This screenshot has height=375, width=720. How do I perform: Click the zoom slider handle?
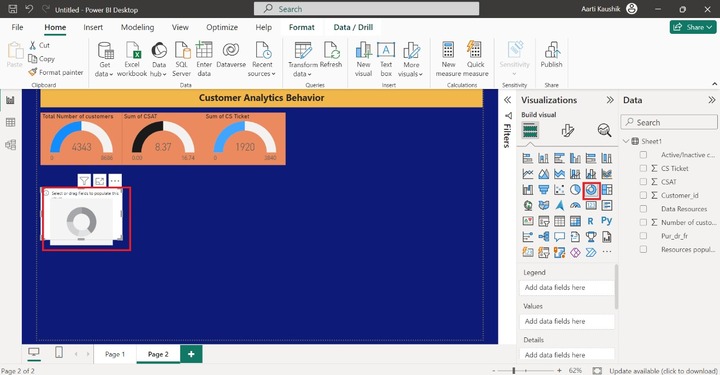coord(513,370)
